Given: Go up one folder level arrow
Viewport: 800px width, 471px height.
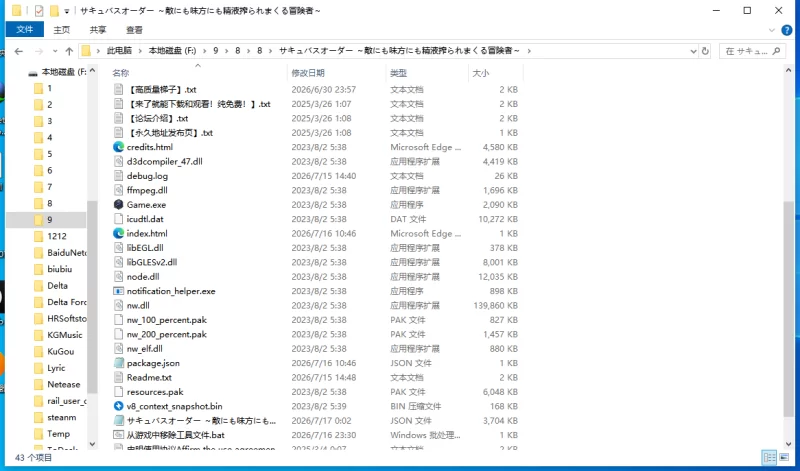Looking at the screenshot, I should [x=69, y=51].
